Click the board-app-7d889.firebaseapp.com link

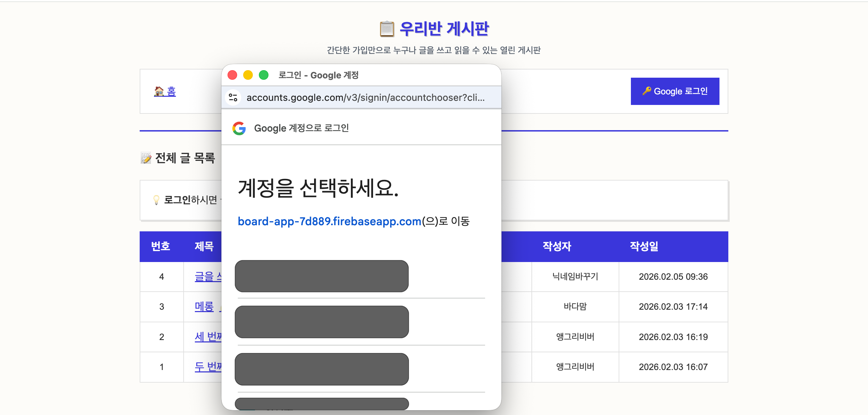pos(329,221)
